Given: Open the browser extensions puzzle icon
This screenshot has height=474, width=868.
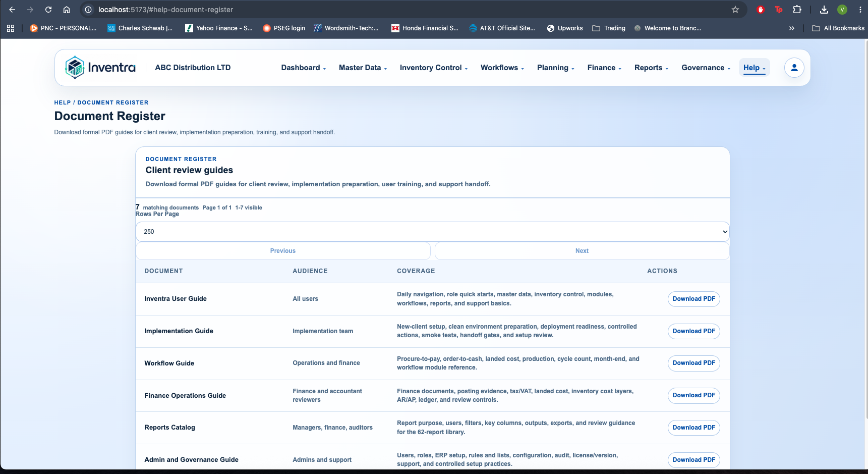Looking at the screenshot, I should pyautogui.click(x=797, y=10).
